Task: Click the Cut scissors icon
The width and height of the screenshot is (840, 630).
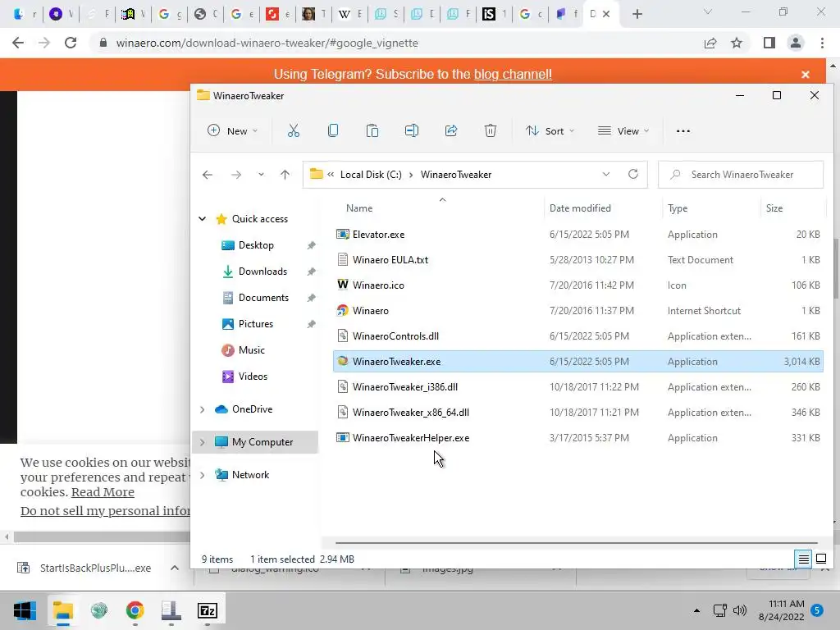Action: point(293,130)
